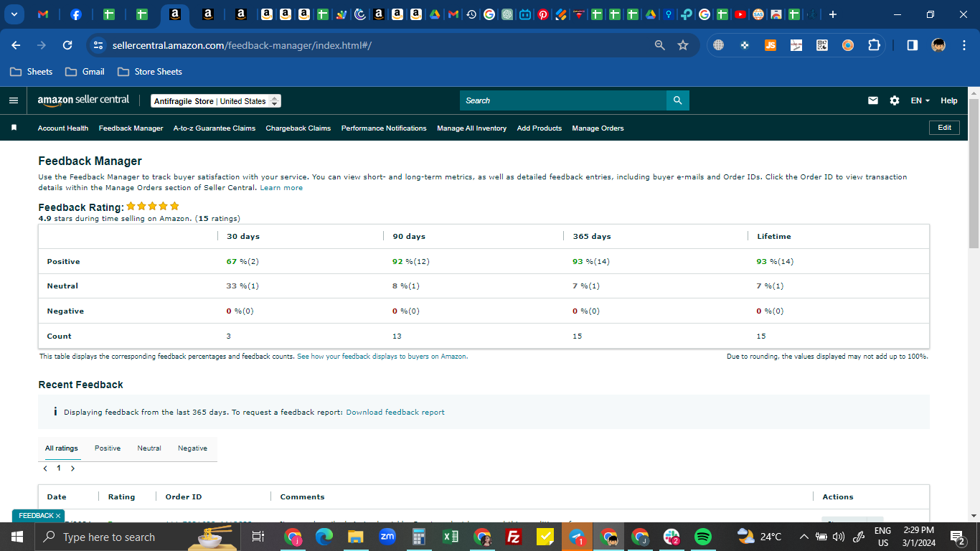The height and width of the screenshot is (551, 980).
Task: Open the EN language dropdown
Action: tap(920, 100)
